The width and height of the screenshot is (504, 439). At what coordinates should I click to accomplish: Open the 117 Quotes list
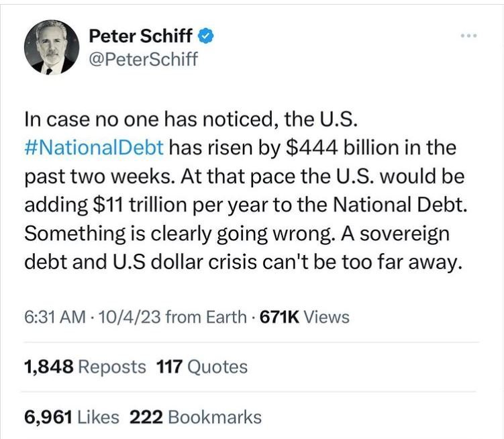202,367
